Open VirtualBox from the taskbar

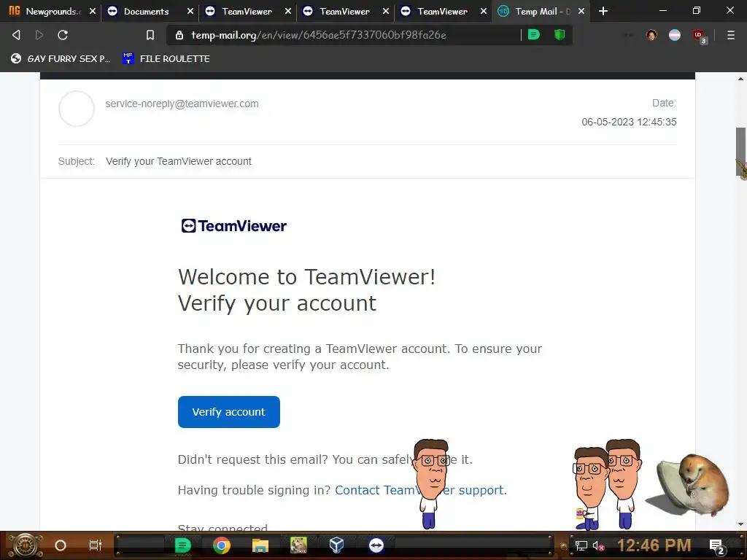pyautogui.click(x=336, y=545)
